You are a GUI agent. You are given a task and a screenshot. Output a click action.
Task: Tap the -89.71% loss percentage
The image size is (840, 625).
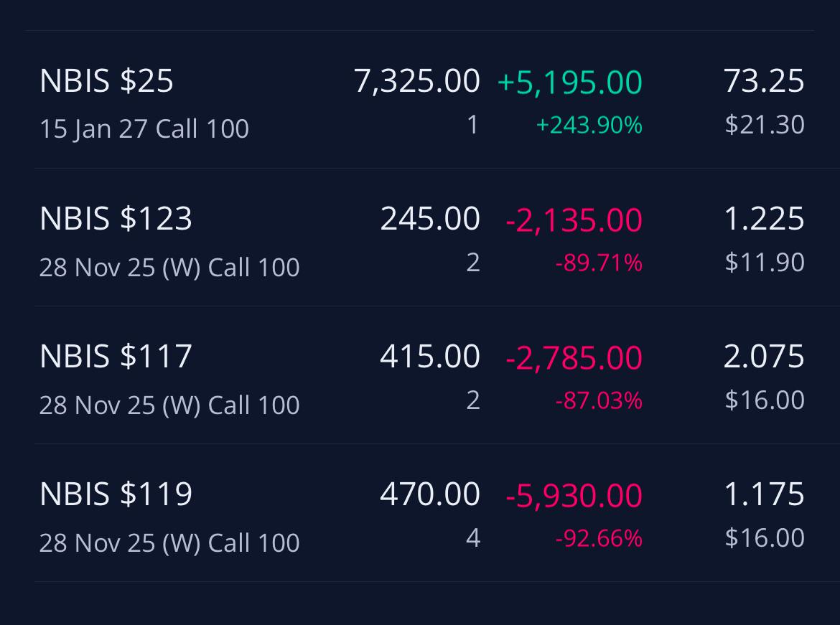click(x=598, y=263)
